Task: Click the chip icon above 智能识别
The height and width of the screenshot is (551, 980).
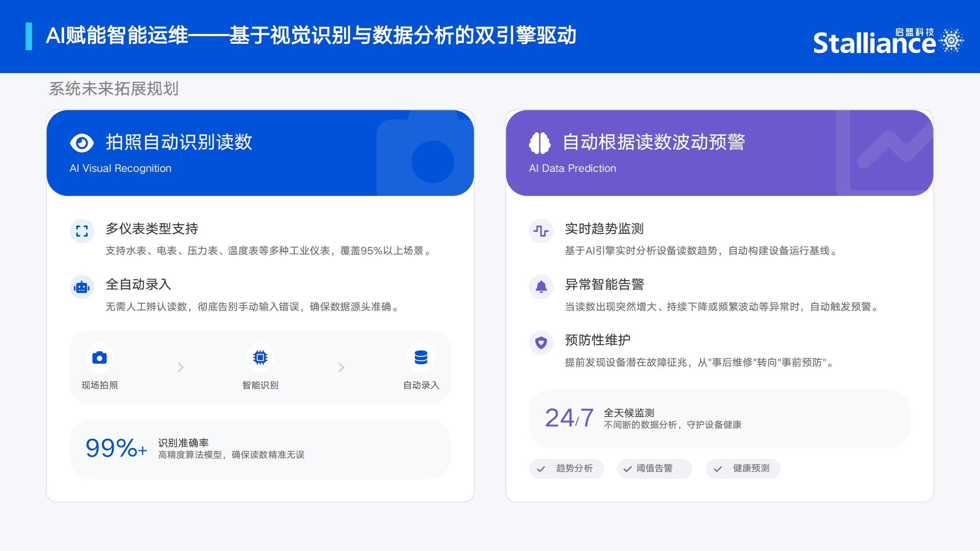Action: [x=260, y=358]
